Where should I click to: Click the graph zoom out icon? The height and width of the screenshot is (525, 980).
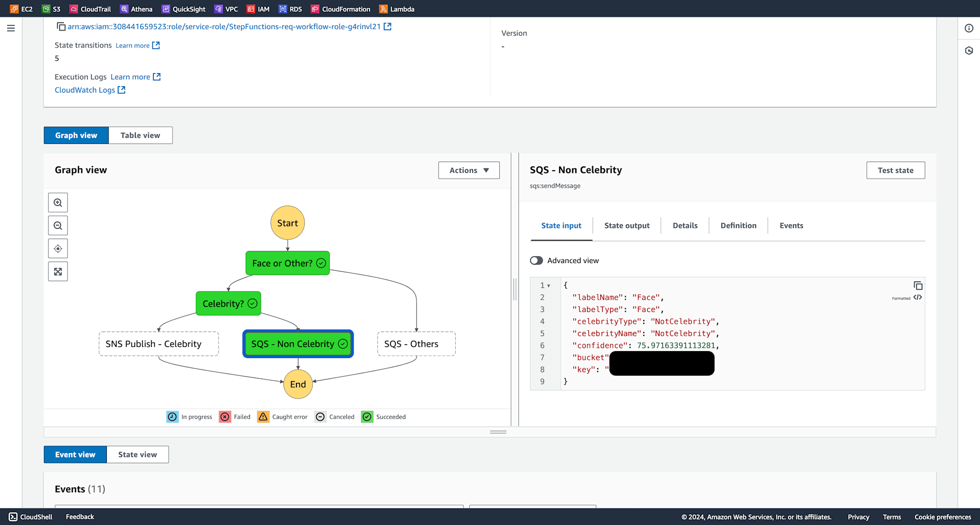click(x=58, y=226)
